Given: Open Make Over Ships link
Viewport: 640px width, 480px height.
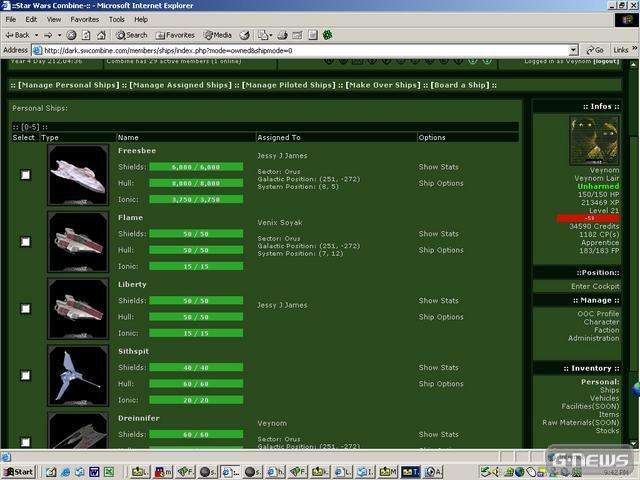Looking at the screenshot, I should (383, 85).
